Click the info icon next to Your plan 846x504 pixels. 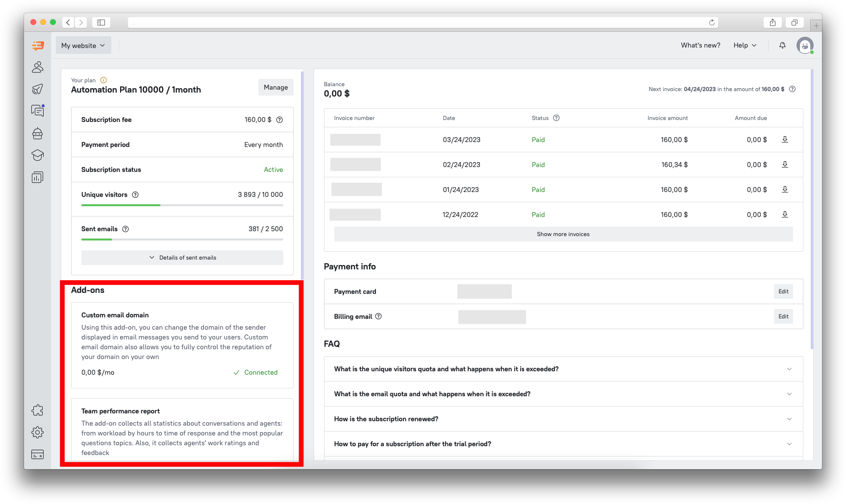pos(103,80)
